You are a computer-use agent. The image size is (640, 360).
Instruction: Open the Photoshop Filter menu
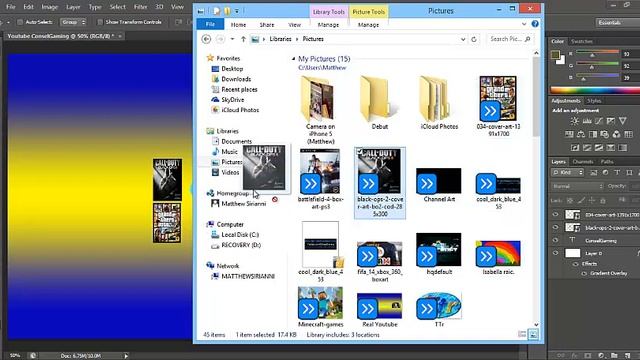click(x=140, y=7)
